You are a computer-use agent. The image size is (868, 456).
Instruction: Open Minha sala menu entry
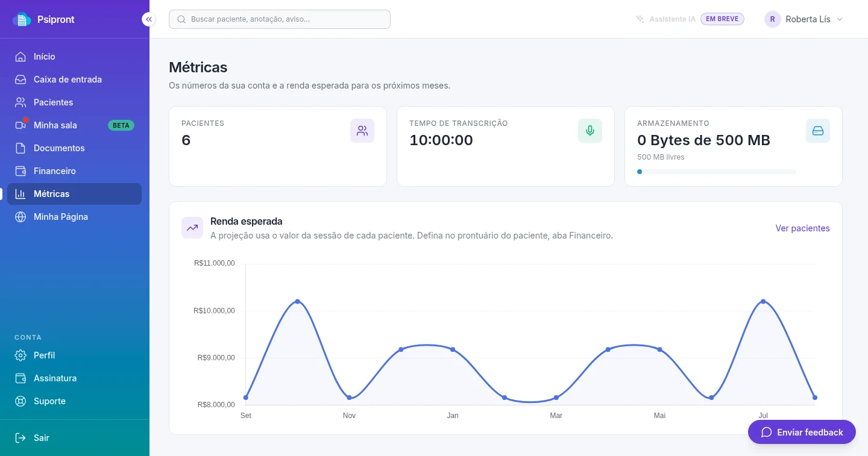tap(75, 125)
